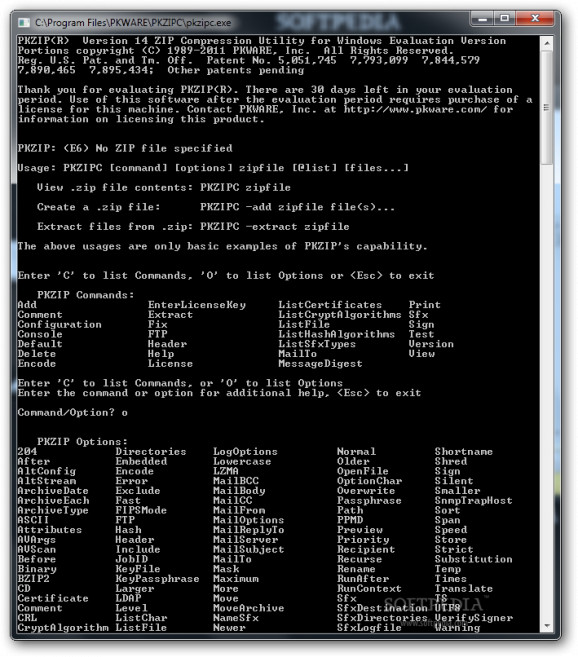
Task: Click the scrollbar down arrow
Action: coord(547,626)
